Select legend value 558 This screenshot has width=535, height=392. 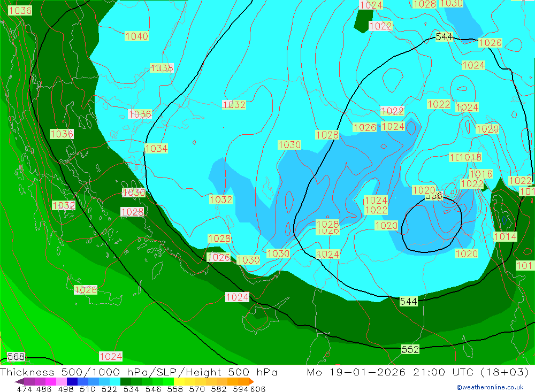[175, 389]
